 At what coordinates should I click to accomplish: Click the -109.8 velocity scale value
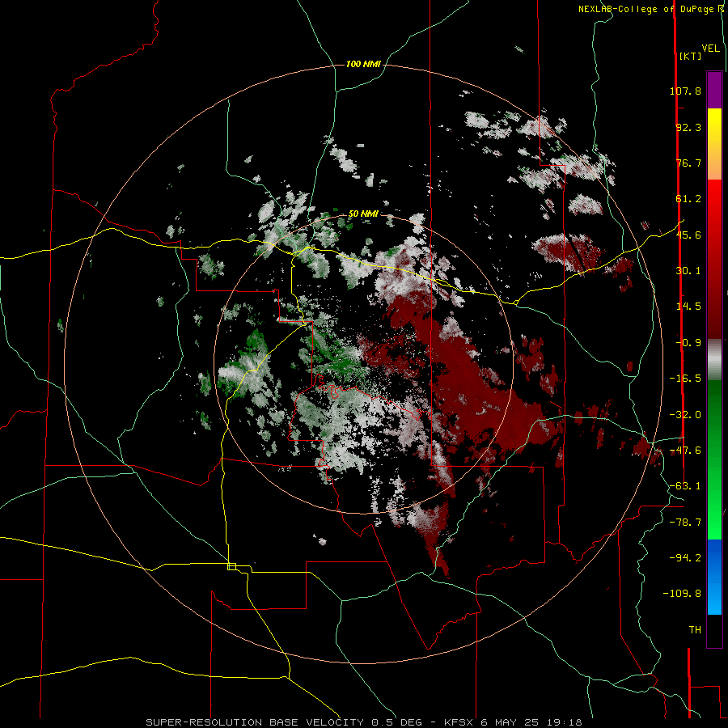[682, 594]
